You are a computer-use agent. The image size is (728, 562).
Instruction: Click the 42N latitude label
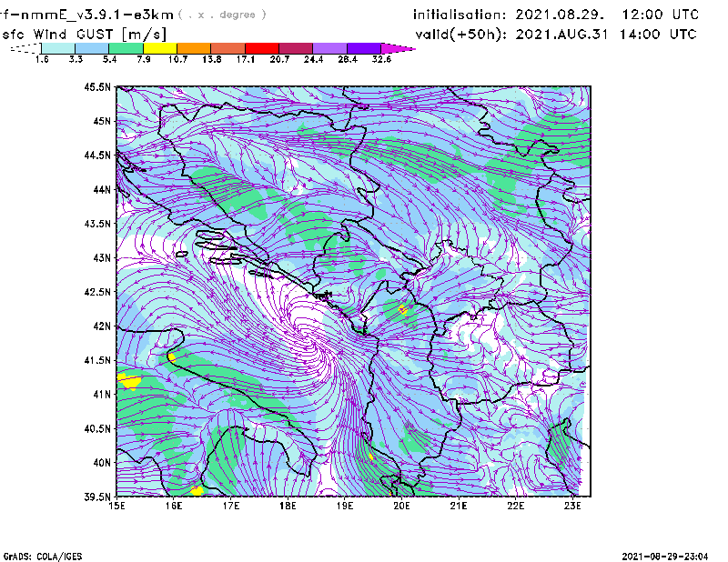click(x=102, y=326)
